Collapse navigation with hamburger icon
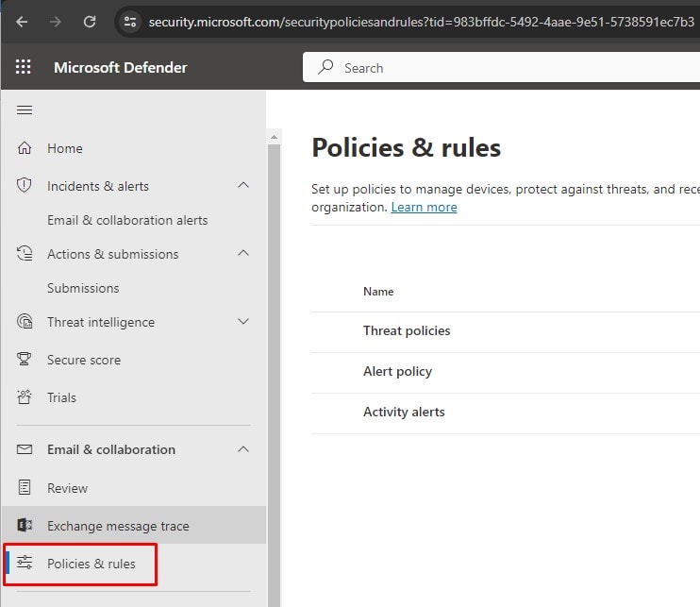 (25, 110)
